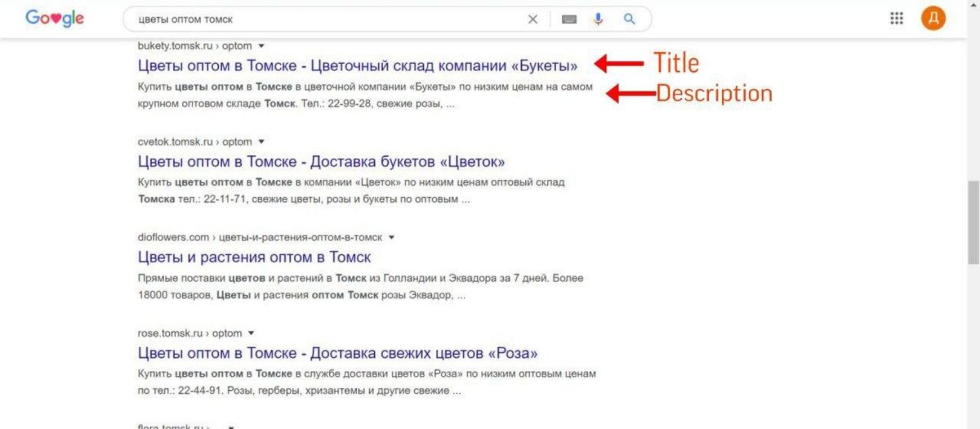This screenshot has width=980, height=429.
Task: Open result Доставка букетов «Цветок»
Action: tap(322, 161)
